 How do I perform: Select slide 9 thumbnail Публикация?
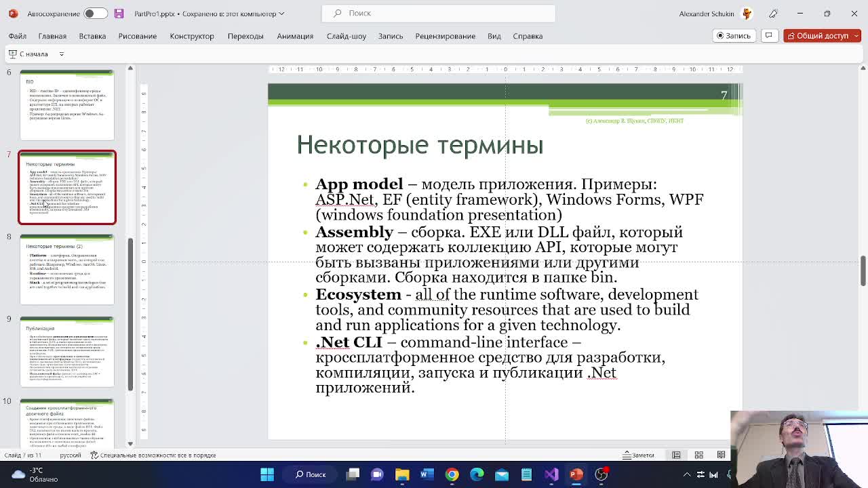67,352
